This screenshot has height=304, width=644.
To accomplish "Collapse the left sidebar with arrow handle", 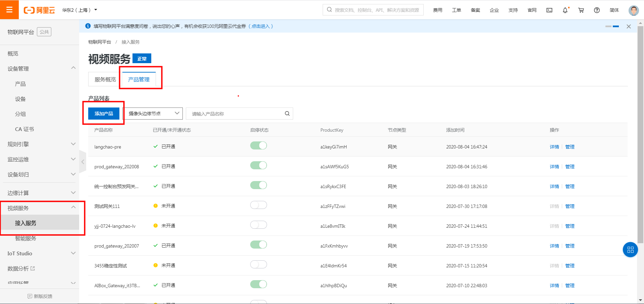I will click(x=83, y=162).
